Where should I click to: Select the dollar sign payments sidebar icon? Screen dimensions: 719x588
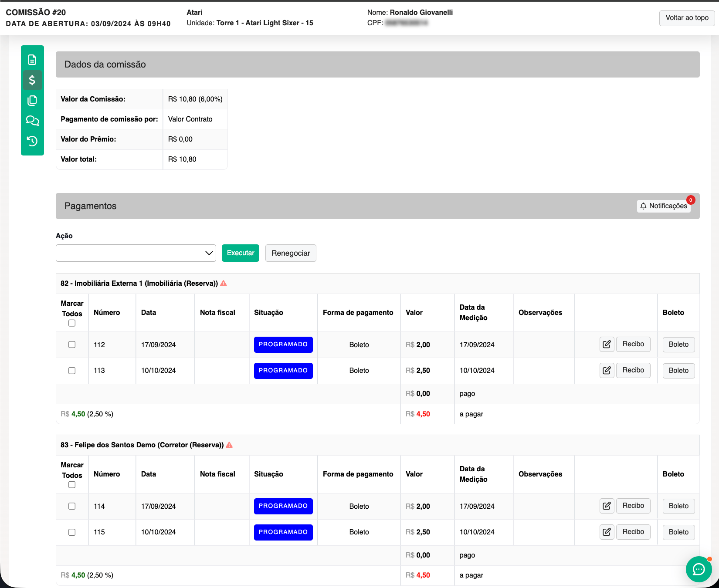point(32,80)
